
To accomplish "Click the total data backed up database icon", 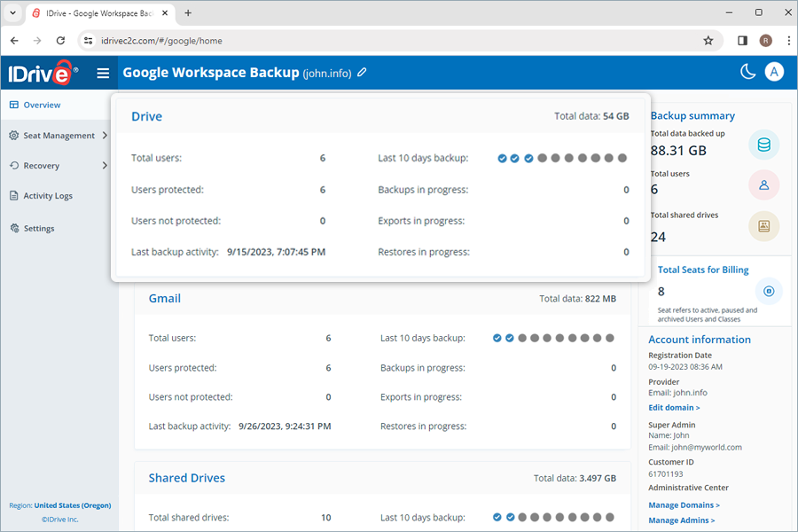I will 763,145.
